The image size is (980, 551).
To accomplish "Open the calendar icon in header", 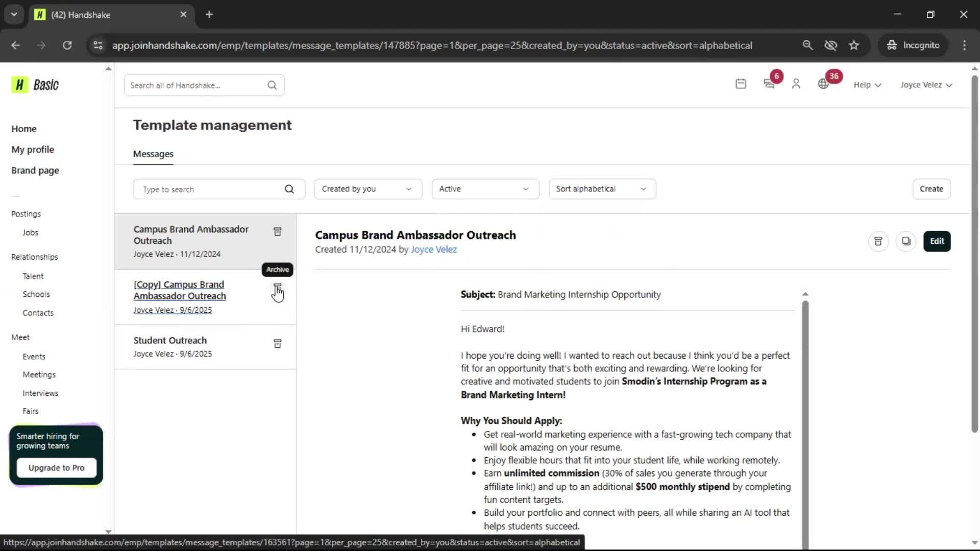I will (x=741, y=84).
